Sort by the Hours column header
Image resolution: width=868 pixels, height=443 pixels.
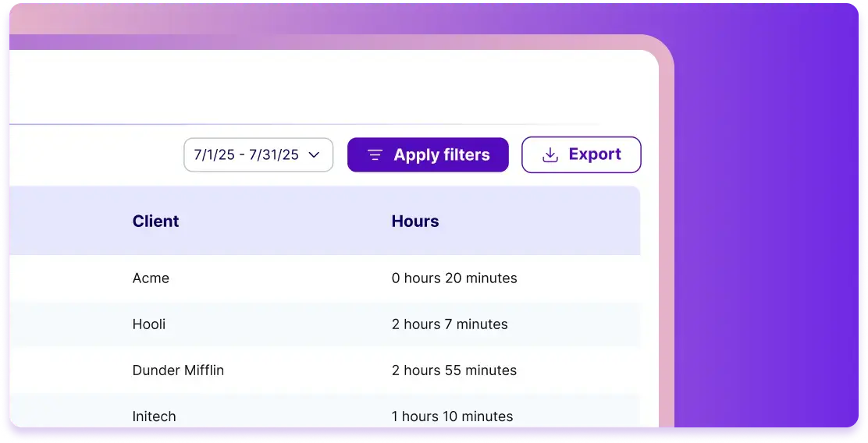415,221
